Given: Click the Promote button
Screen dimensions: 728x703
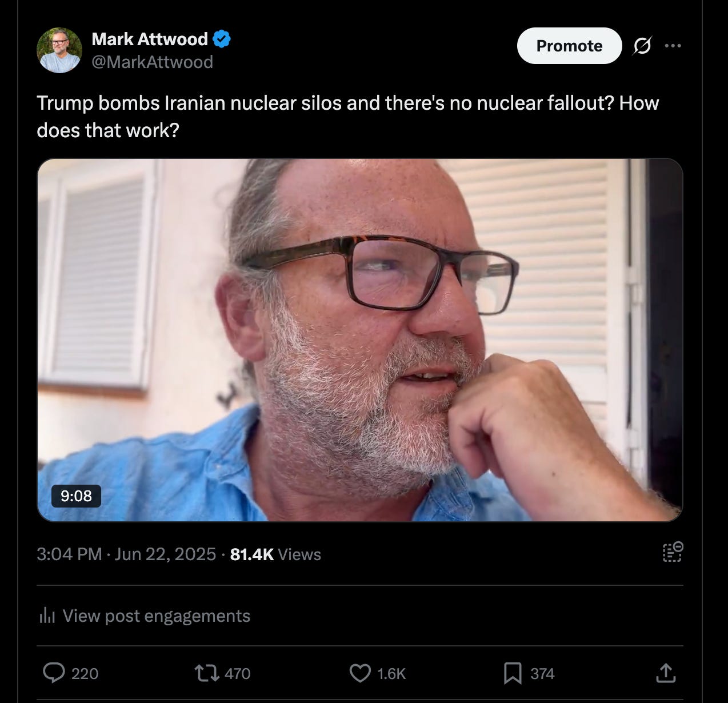Looking at the screenshot, I should [x=569, y=46].
